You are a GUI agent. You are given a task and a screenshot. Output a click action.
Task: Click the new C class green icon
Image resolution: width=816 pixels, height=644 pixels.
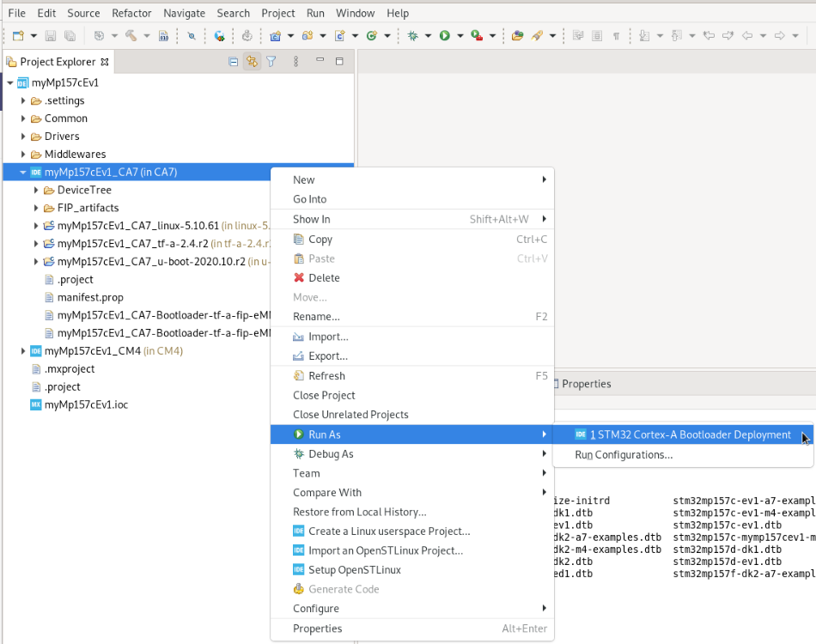(x=372, y=35)
